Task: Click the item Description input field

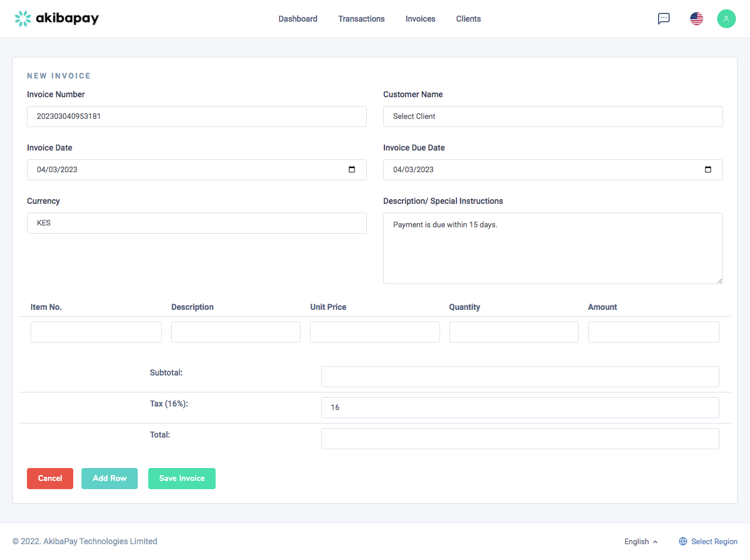Action: (236, 332)
